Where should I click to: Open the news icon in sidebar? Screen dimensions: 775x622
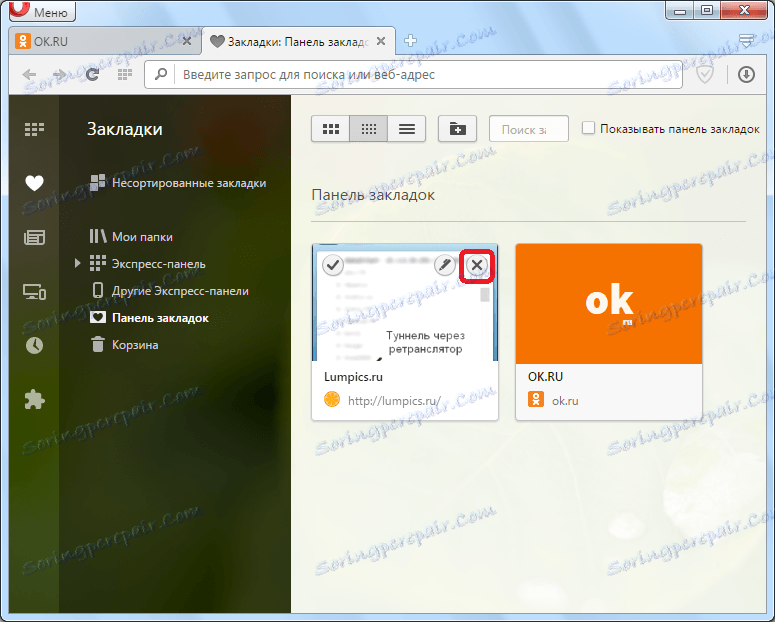point(34,238)
